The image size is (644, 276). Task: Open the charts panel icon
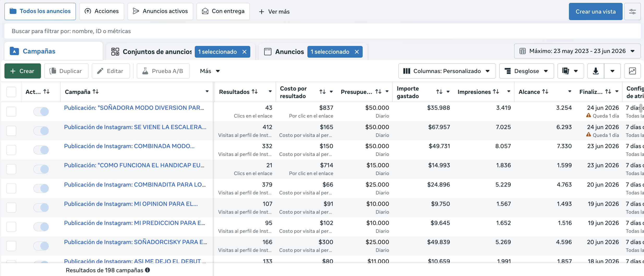632,71
